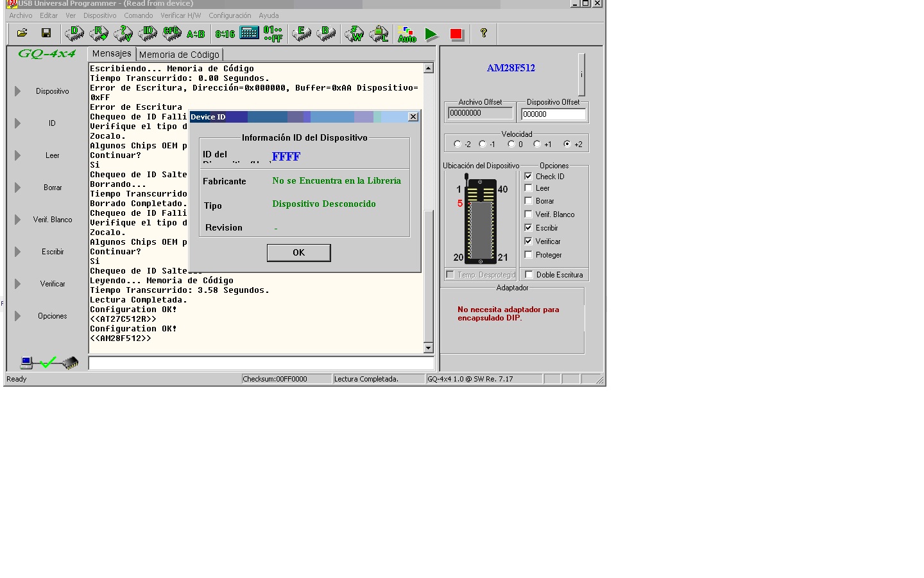Click the Dispositivo Offset input field
The height and width of the screenshot is (578, 924).
[x=552, y=114]
